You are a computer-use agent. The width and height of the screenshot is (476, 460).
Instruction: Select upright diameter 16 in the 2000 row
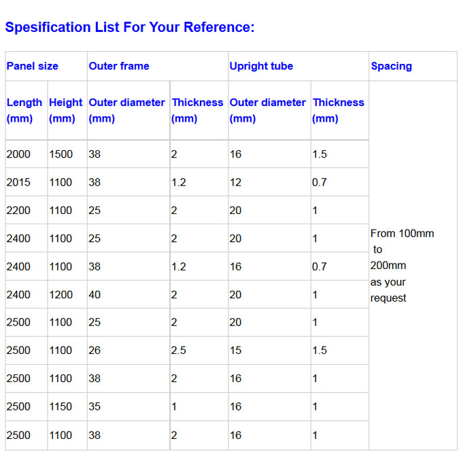(235, 154)
